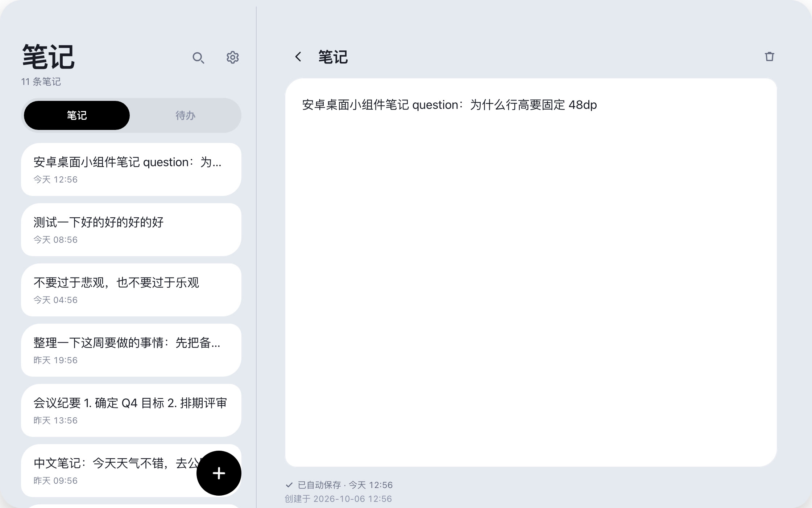Delete this note with the trash icon
Viewport: 812px width, 508px height.
pyautogui.click(x=769, y=57)
